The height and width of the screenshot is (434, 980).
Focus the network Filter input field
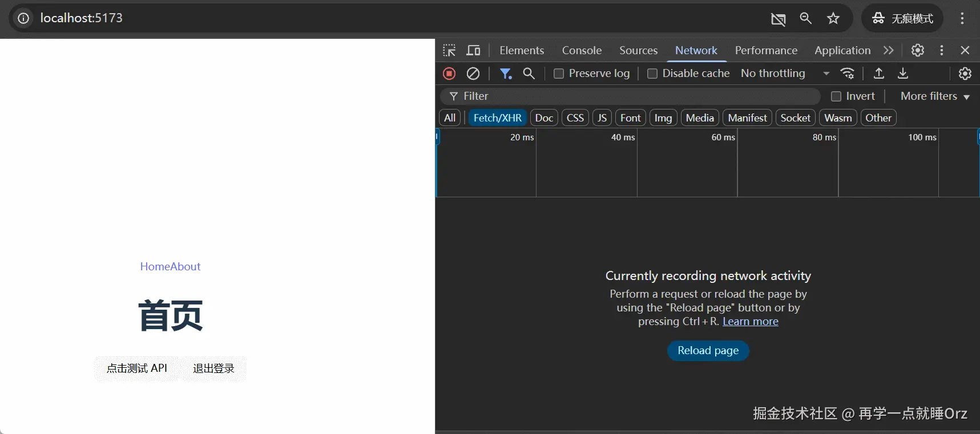point(630,96)
